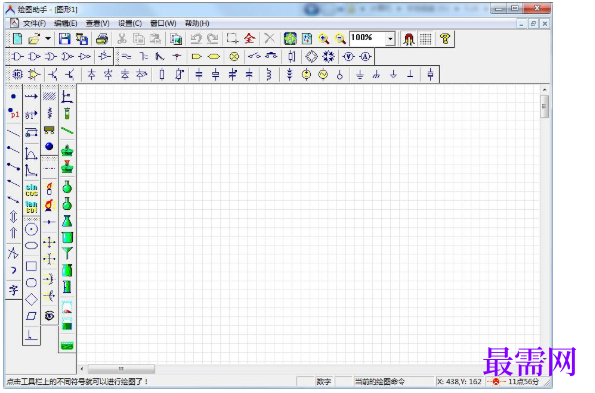Toggle the red magnet snap icon
The image size is (595, 393).
pyautogui.click(x=409, y=39)
